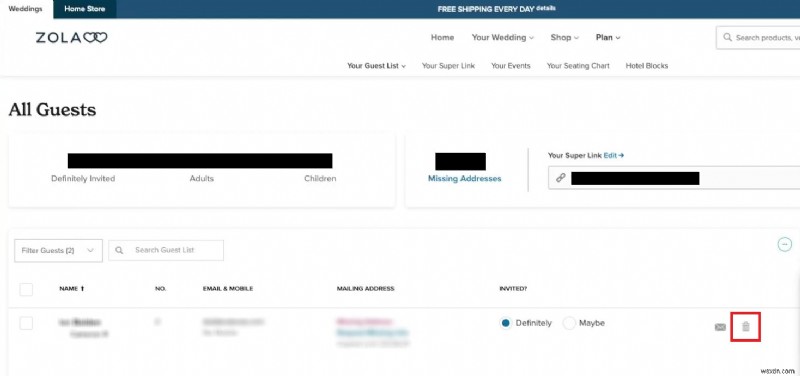Click the magnifier icon in the product search
This screenshot has height=376, width=800.
[x=727, y=38]
